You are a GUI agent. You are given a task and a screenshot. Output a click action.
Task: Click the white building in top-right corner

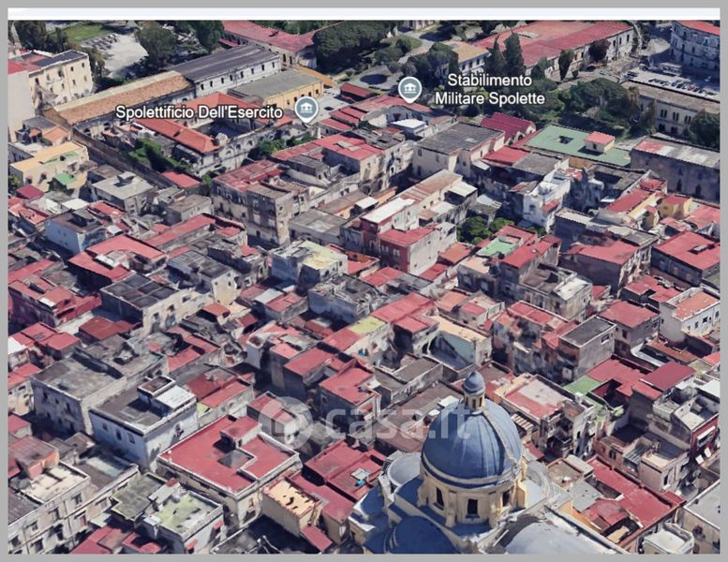click(x=695, y=44)
